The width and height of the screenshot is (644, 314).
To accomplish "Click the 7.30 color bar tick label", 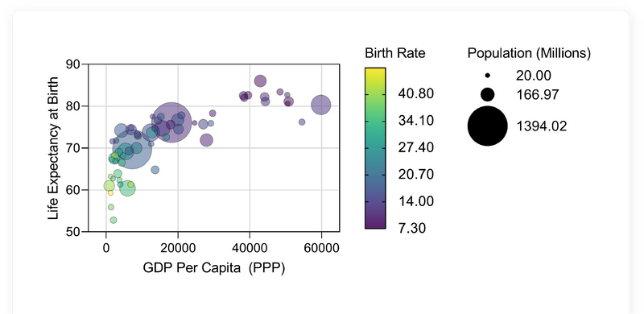I will coord(412,228).
